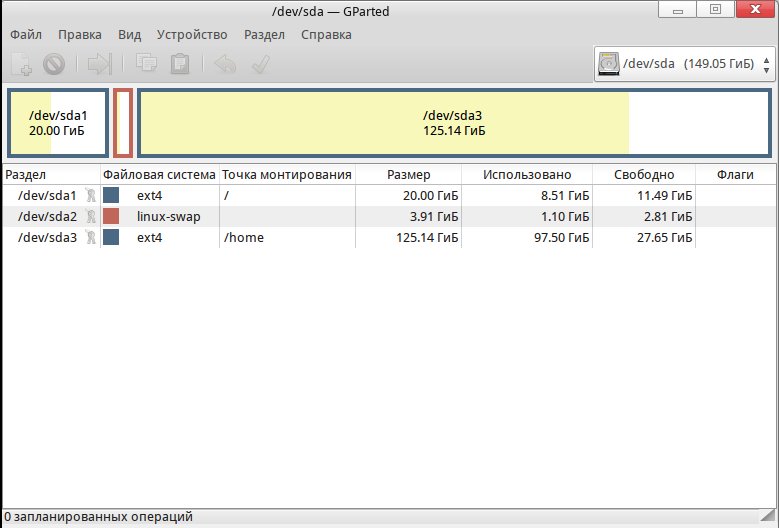
Task: Minimize the GParted window
Action: 678,9
